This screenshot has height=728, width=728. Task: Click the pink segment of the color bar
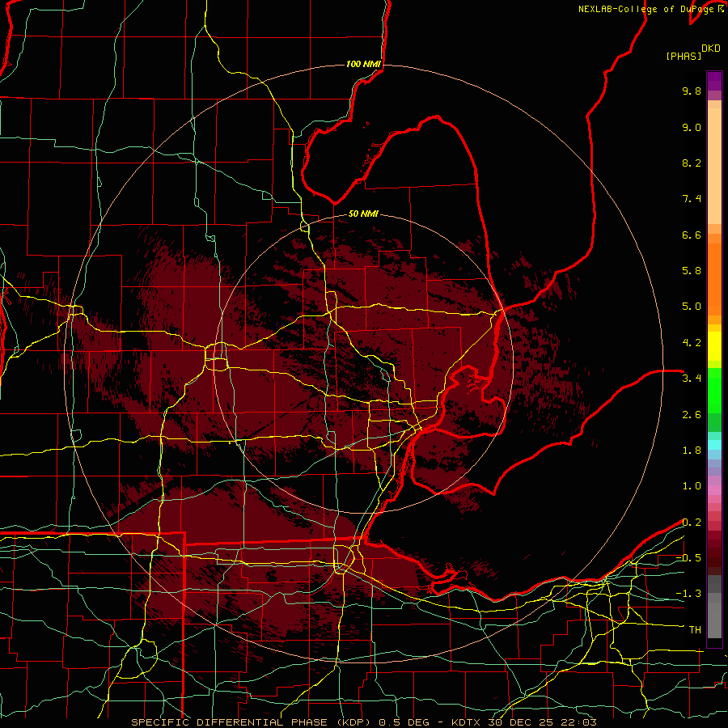pyautogui.click(x=714, y=490)
